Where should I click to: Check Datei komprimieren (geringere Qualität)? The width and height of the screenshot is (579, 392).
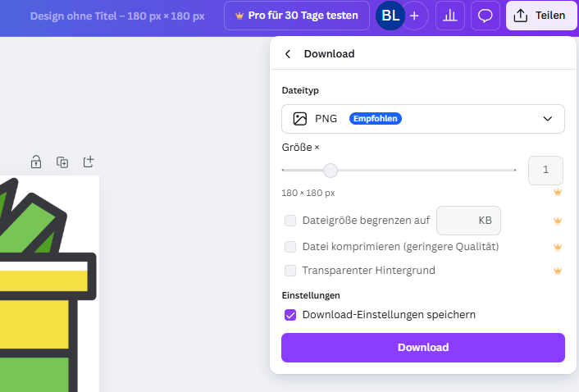[x=290, y=247]
